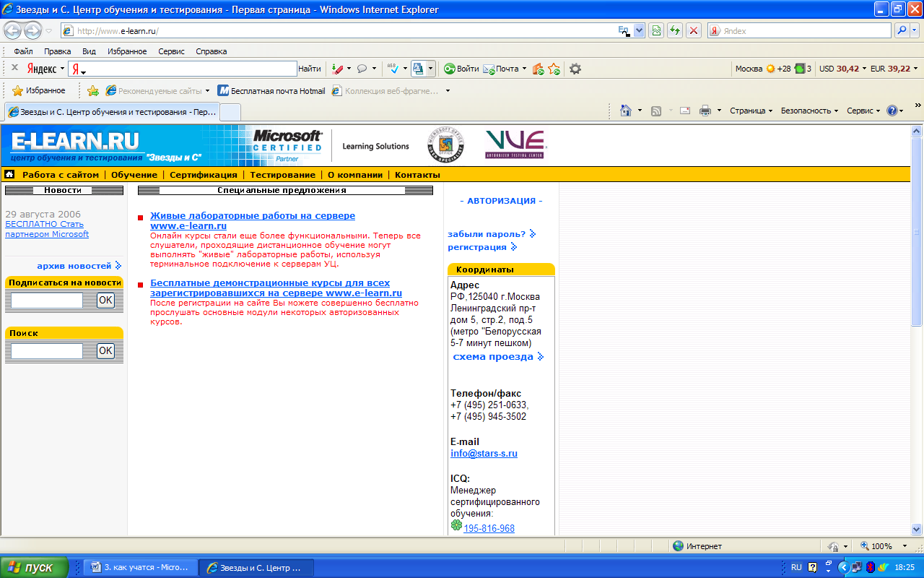Open the command bar Сервис dropdown
The width and height of the screenshot is (924, 578).
[x=863, y=111]
